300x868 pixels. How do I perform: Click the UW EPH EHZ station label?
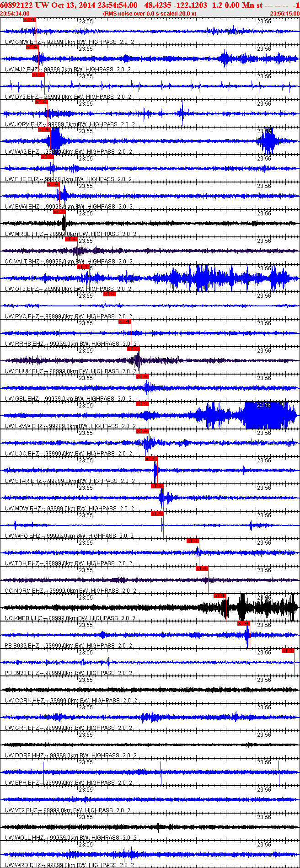(22, 783)
